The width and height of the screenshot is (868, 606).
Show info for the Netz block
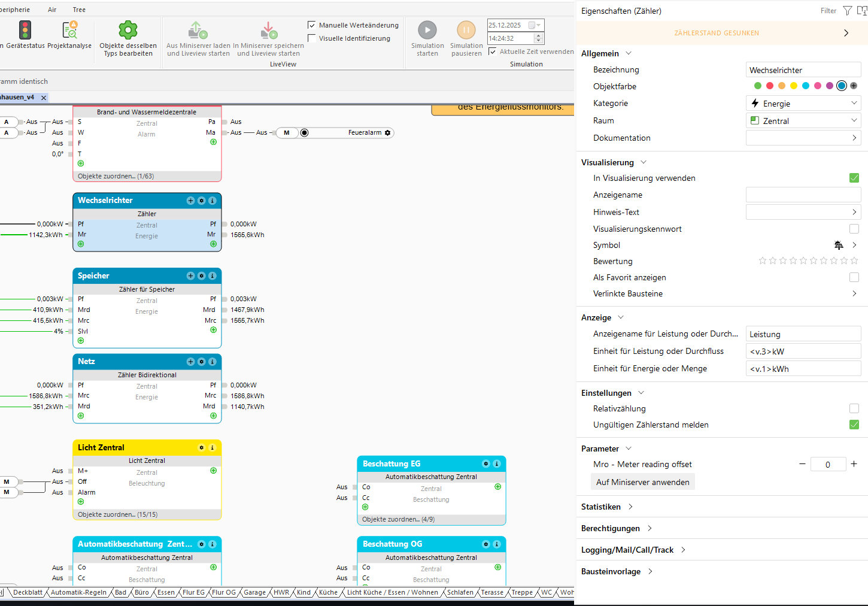213,362
